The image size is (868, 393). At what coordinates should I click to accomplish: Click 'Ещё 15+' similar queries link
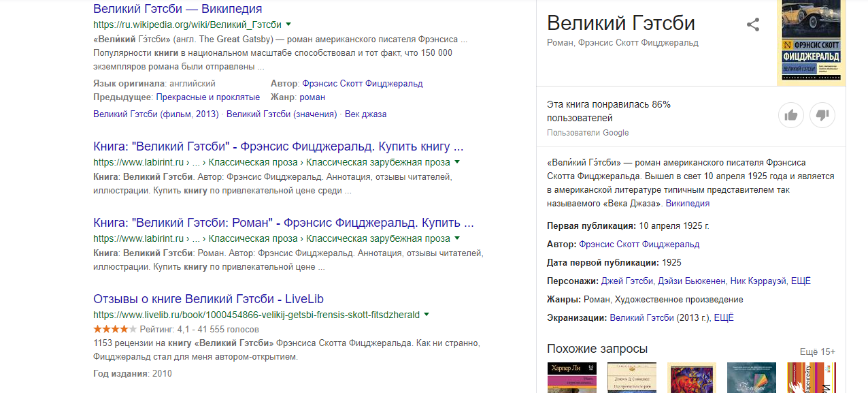[x=818, y=351]
